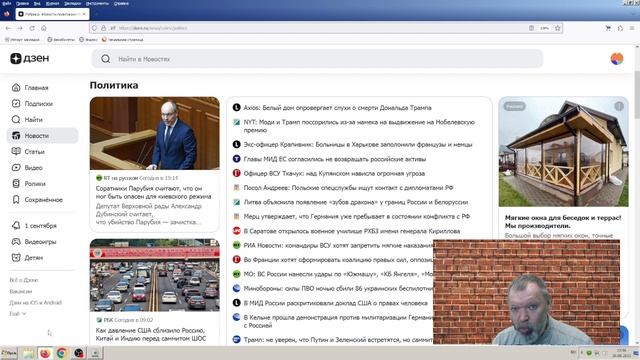Open the ad card options icon
640x360 pixels.
point(619,106)
